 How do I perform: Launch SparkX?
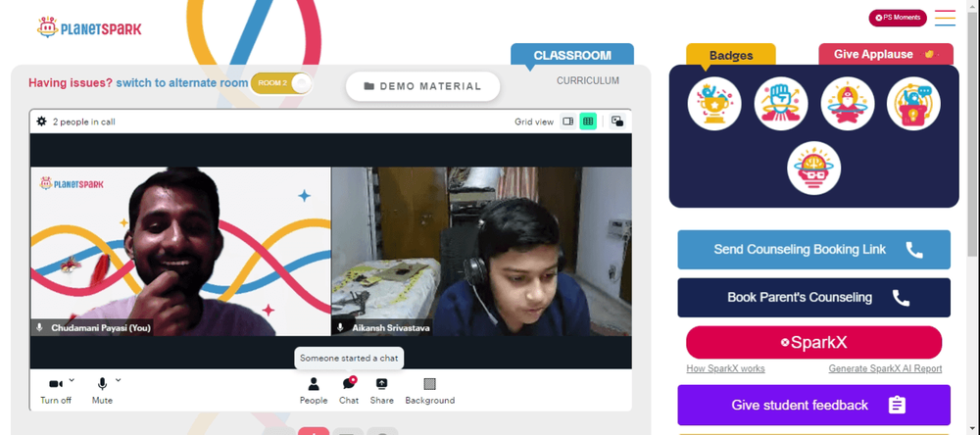coord(813,343)
